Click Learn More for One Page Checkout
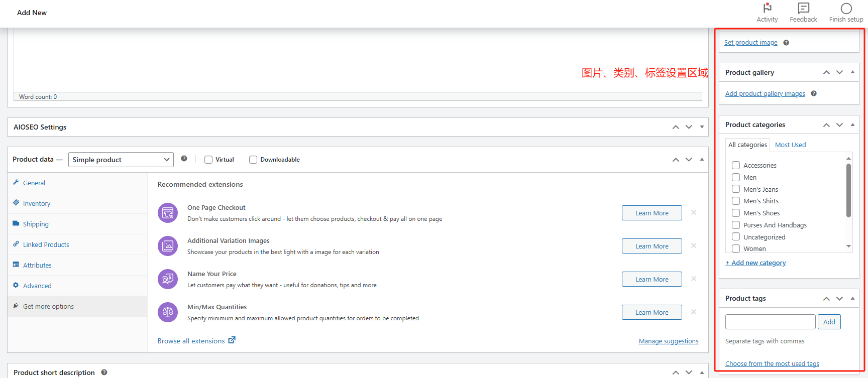The width and height of the screenshot is (868, 378). [652, 213]
